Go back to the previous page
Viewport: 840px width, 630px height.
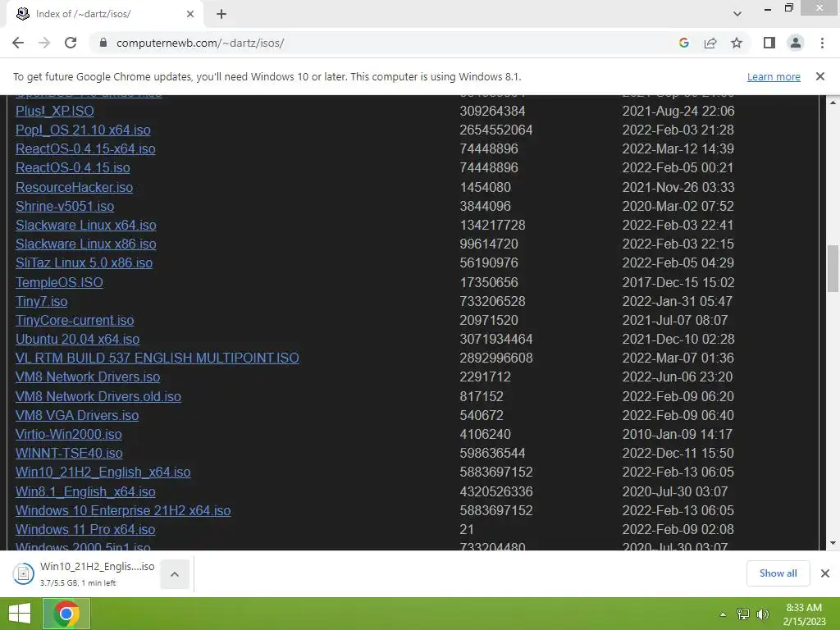click(x=18, y=43)
